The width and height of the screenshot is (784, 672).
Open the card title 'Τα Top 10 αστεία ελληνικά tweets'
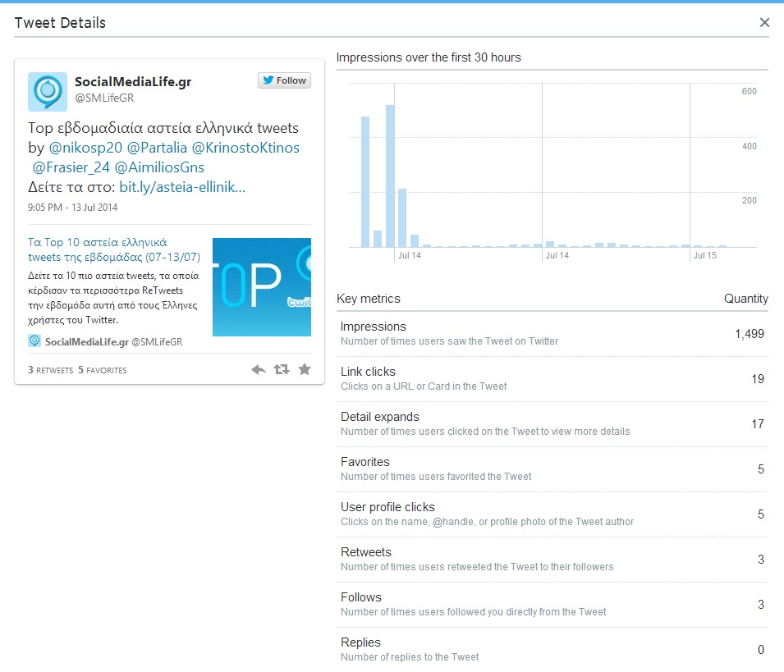pos(114,249)
